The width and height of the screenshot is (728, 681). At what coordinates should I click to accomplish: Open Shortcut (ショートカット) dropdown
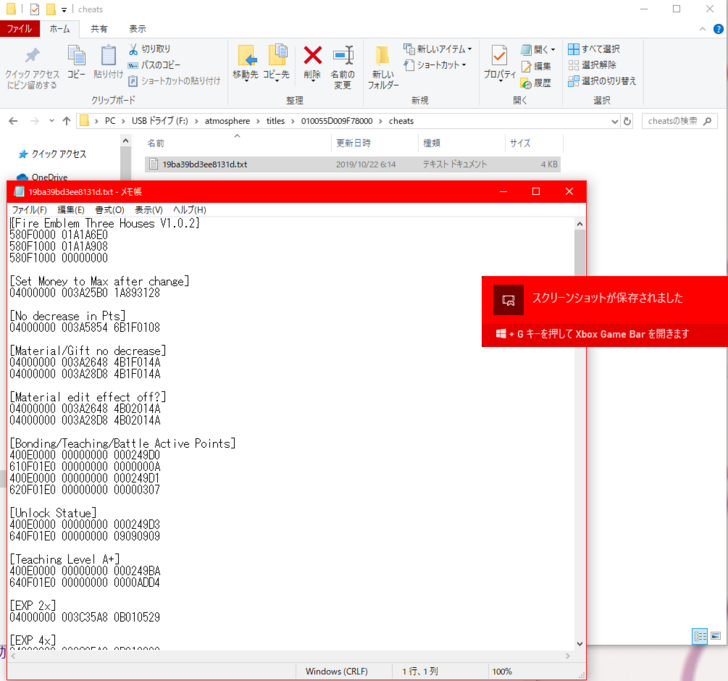point(435,65)
